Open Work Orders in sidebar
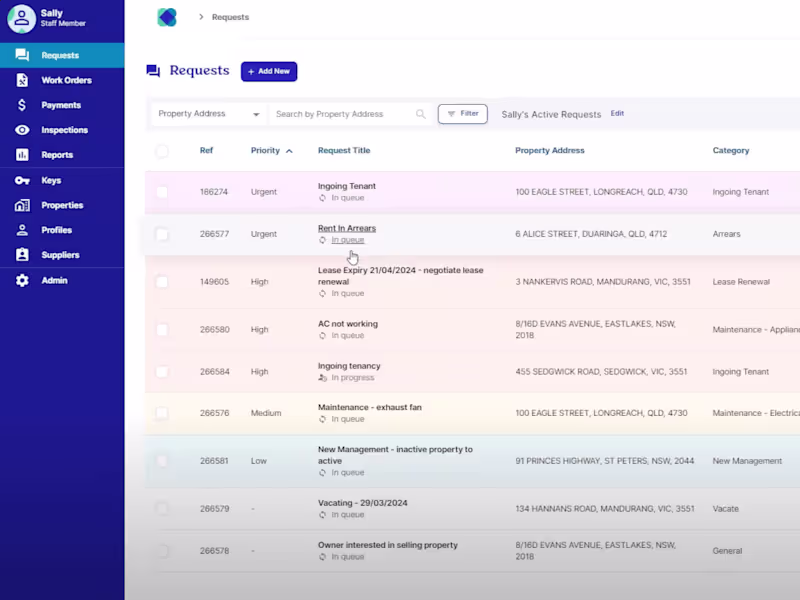This screenshot has width=800, height=600. click(62, 80)
